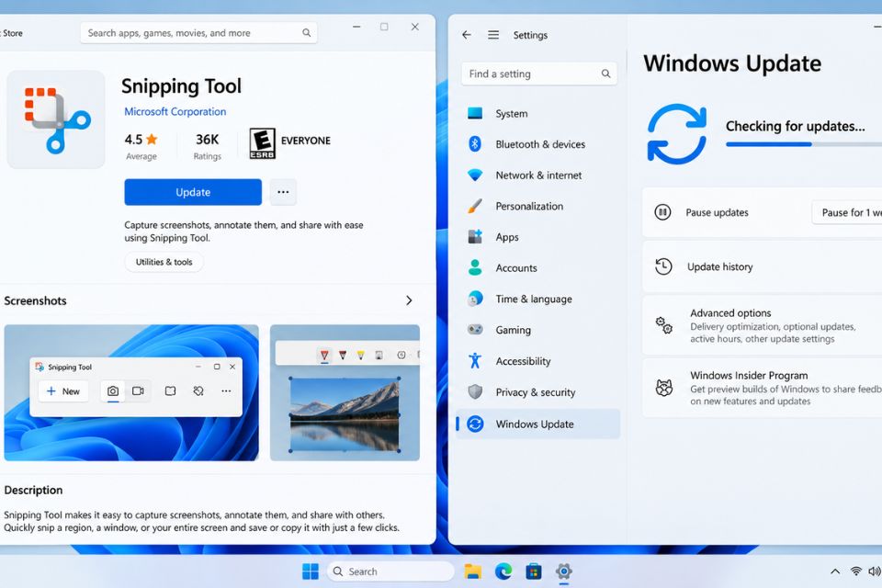Show hidden icons via taskbar chevron
882x588 pixels.
click(835, 571)
